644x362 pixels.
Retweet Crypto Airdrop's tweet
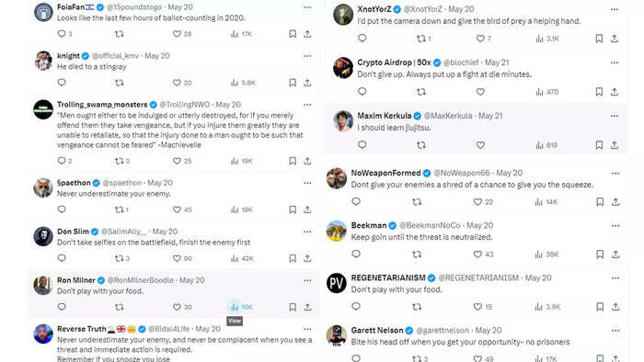click(x=421, y=92)
